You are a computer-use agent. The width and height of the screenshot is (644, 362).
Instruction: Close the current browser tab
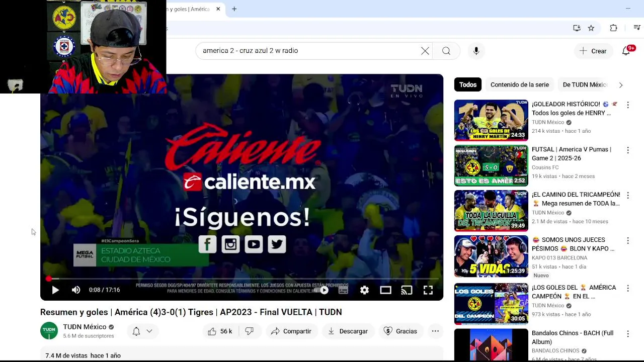coord(218,9)
